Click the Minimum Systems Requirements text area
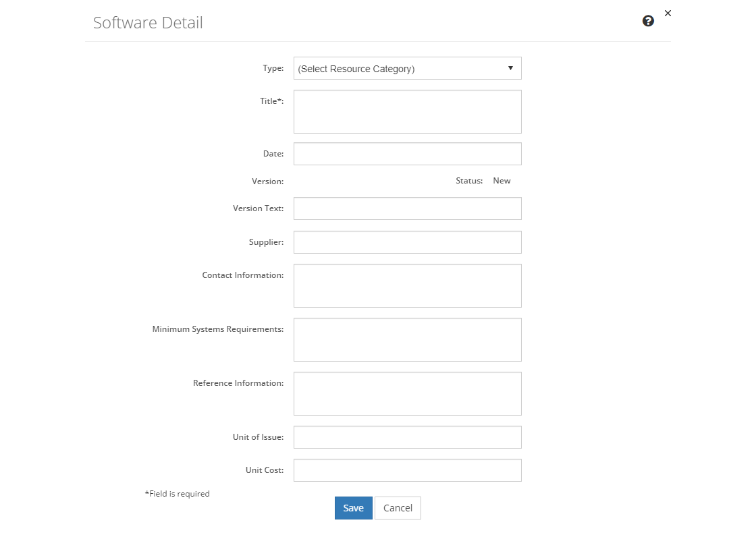 [408, 340]
